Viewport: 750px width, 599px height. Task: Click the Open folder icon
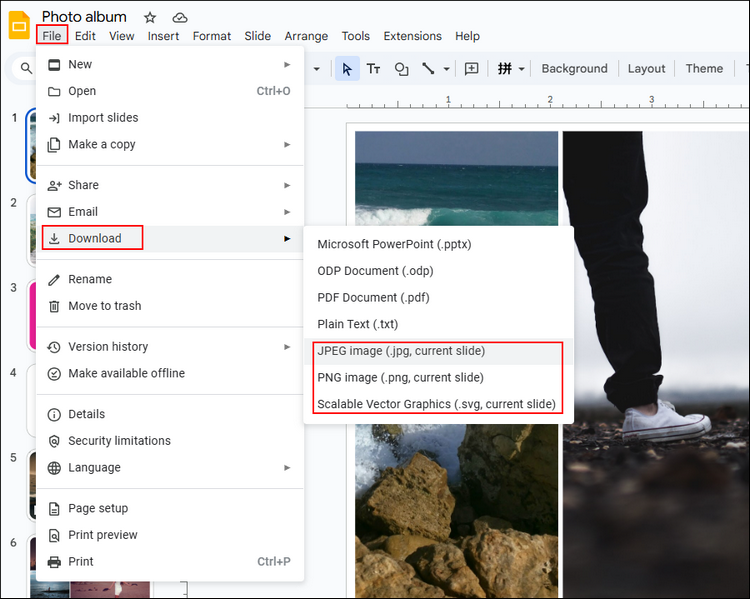54,91
